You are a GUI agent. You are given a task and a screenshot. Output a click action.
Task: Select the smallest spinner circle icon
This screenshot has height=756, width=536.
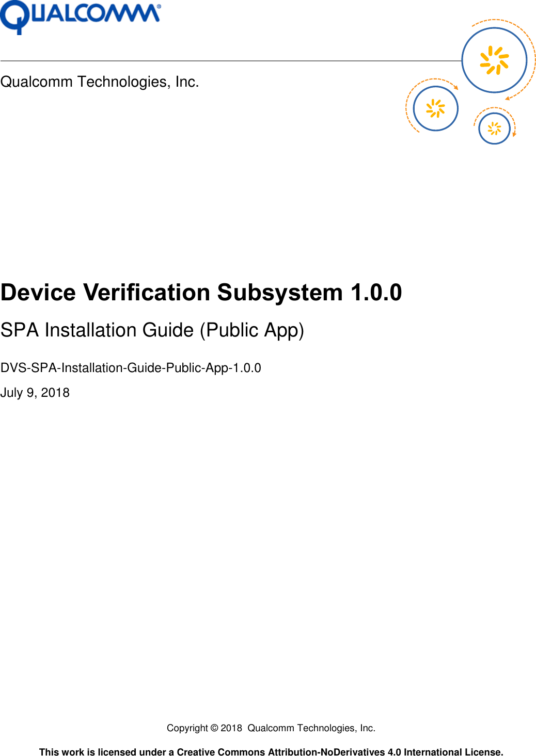pyautogui.click(x=494, y=128)
